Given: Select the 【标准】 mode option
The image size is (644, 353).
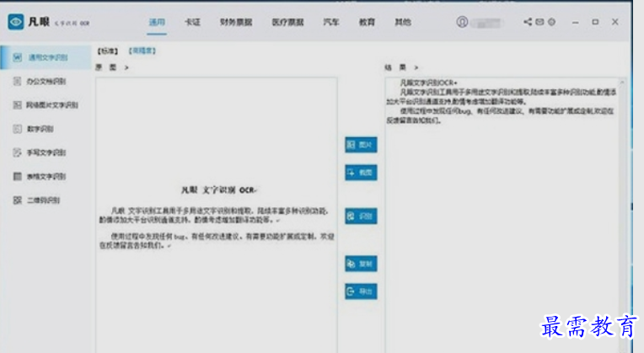Looking at the screenshot, I should click(108, 51).
